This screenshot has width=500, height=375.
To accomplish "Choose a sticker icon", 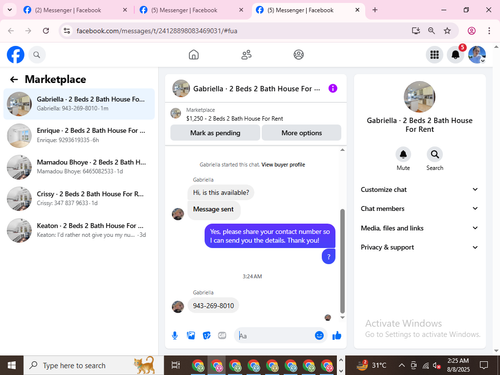I will (207, 335).
